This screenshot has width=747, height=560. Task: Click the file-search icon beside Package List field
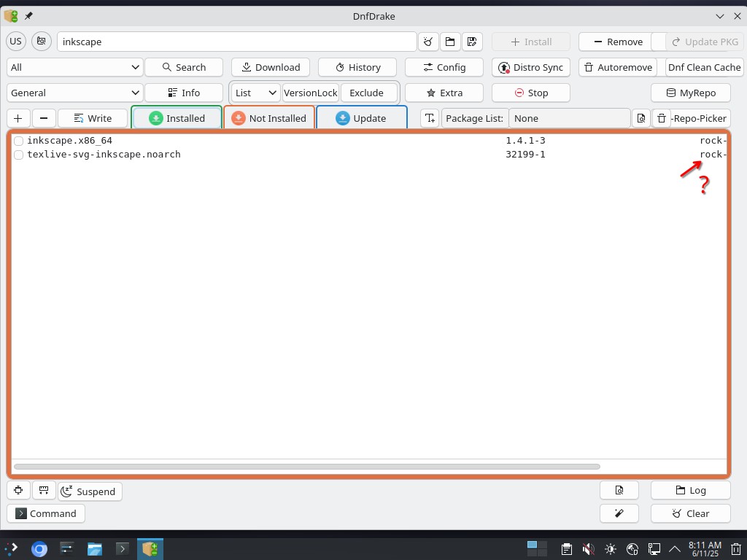641,119
